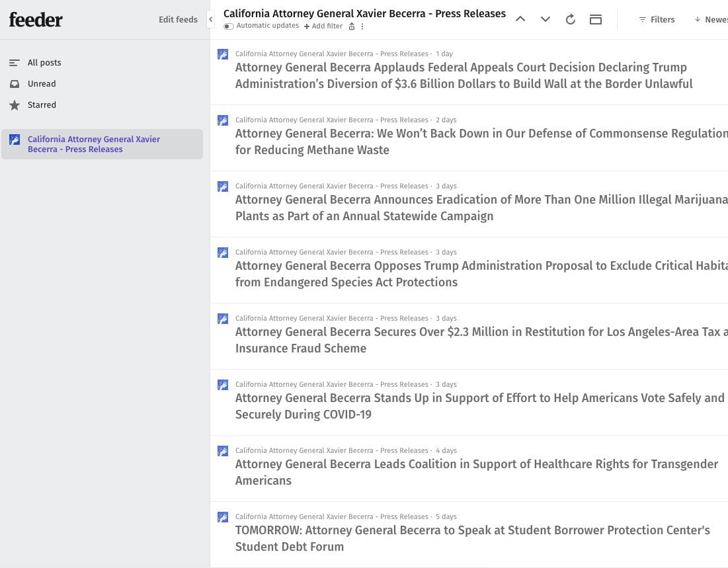This screenshot has width=728, height=568.
Task: Click favicon of the COVID-19 voting post
Action: 223,385
